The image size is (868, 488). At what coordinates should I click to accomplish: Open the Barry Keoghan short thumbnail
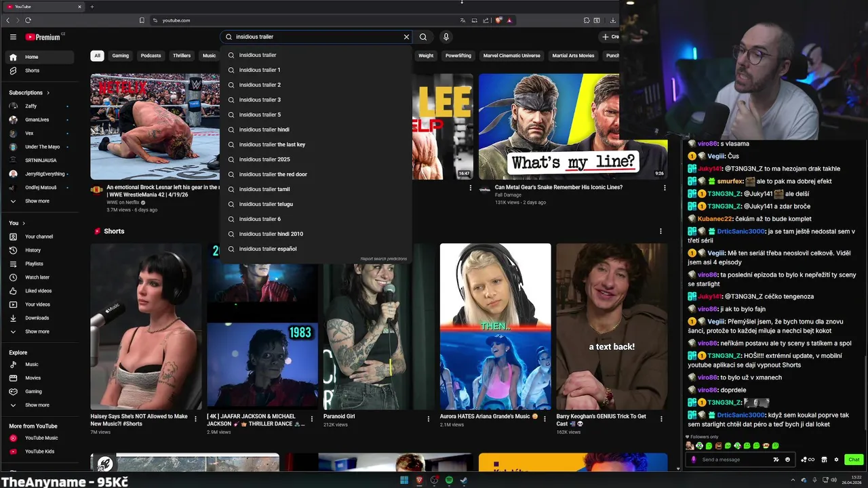(612, 327)
